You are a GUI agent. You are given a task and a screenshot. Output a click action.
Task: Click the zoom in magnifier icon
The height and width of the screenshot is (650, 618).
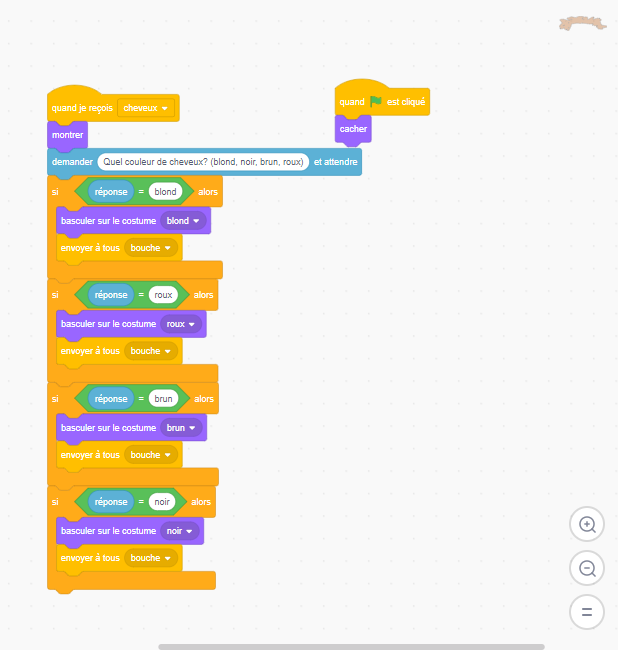586,524
